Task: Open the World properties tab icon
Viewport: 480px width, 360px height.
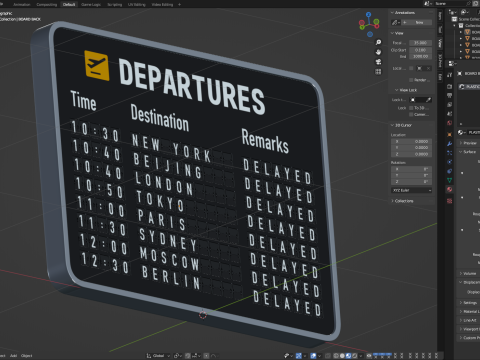Action: (x=450, y=123)
